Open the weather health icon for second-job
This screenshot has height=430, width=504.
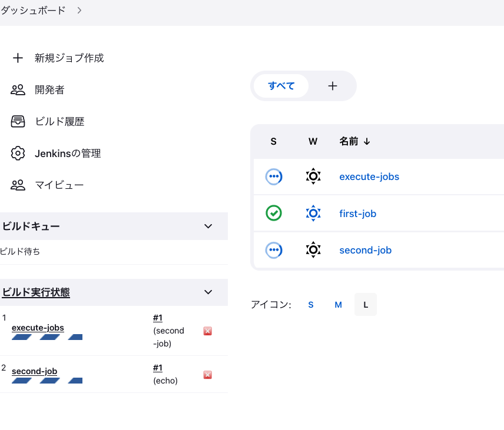[x=313, y=249]
